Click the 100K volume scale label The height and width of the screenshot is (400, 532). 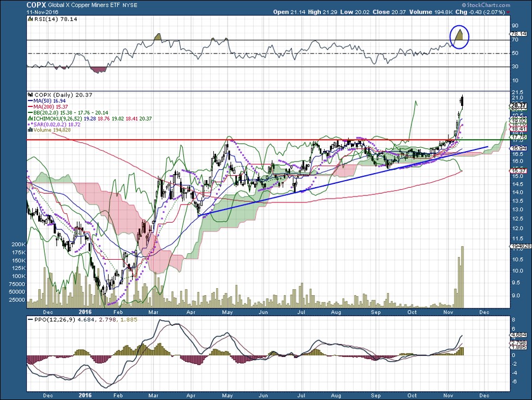point(19,276)
